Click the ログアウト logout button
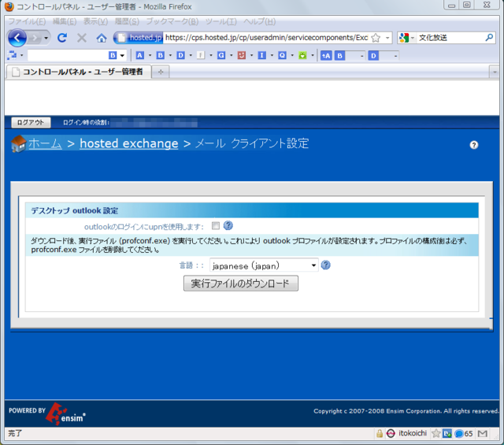Viewport: 504px width, 445px height. tap(31, 123)
